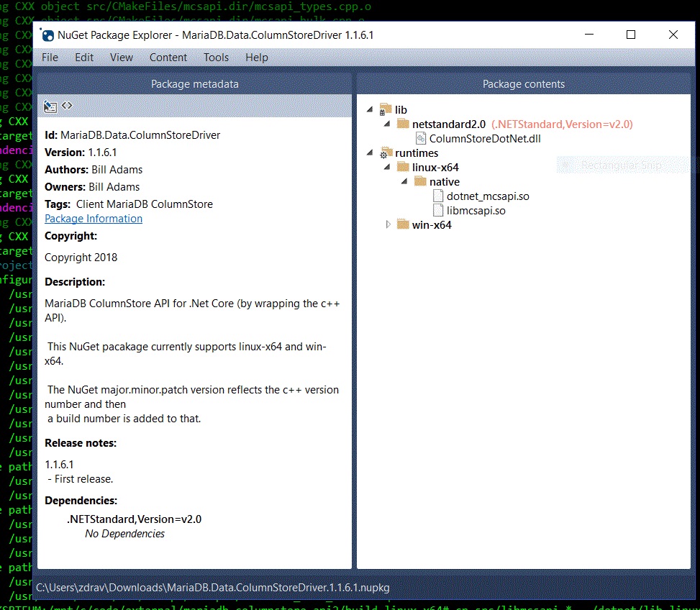The height and width of the screenshot is (610, 700).
Task: Collapse the lib folder arrow
Action: click(x=371, y=109)
